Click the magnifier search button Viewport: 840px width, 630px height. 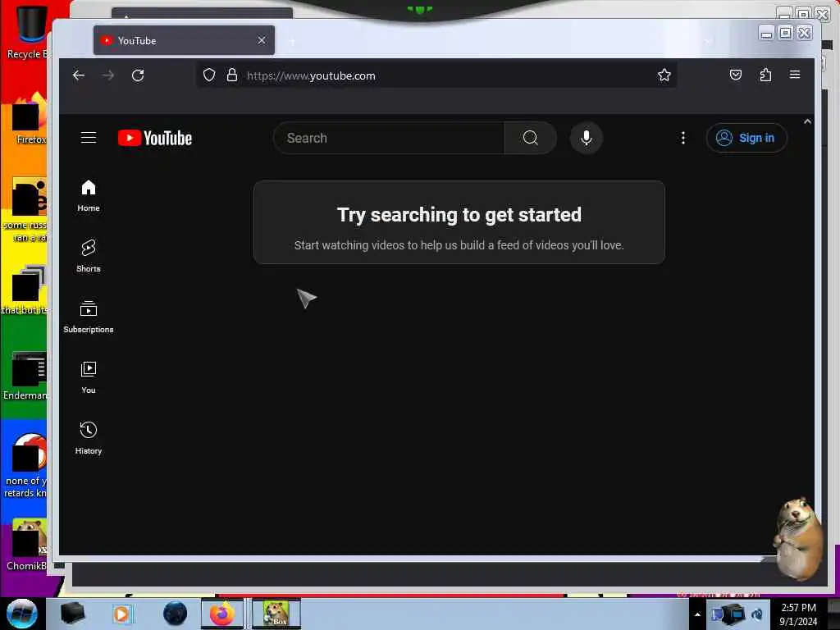[x=531, y=138]
